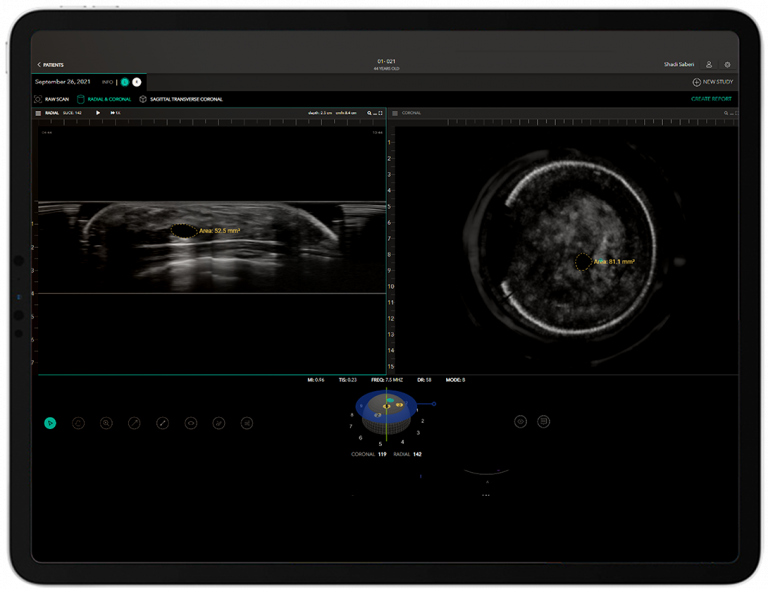This screenshot has width=768, height=589.
Task: Change playback speed 1x in radial panel
Action: (x=116, y=113)
